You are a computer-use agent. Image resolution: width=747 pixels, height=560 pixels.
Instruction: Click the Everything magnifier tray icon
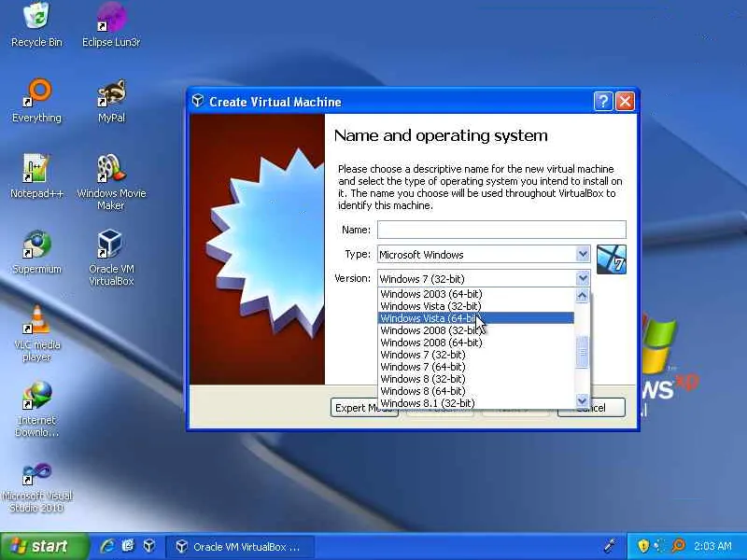click(679, 546)
